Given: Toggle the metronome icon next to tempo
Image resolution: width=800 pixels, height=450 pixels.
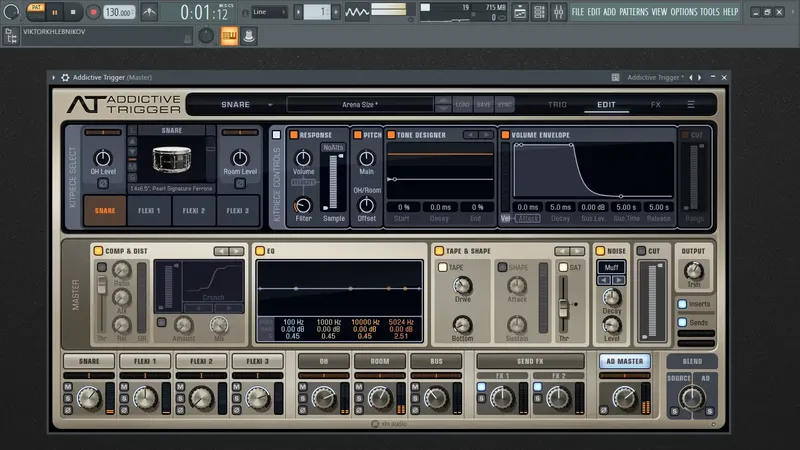Looking at the screenshot, I should [149, 12].
